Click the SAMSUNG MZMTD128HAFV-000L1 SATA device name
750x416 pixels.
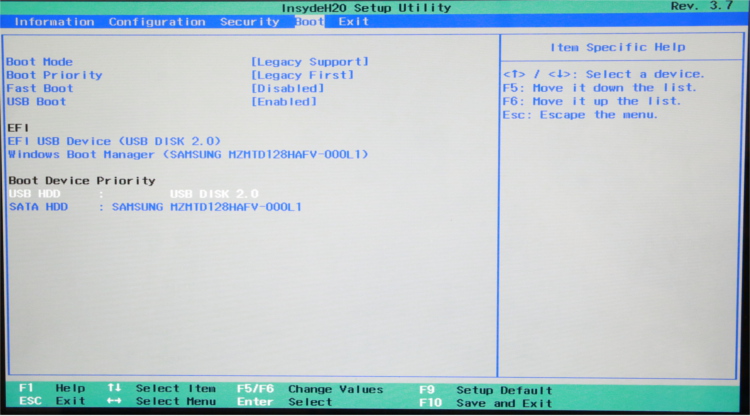point(207,207)
